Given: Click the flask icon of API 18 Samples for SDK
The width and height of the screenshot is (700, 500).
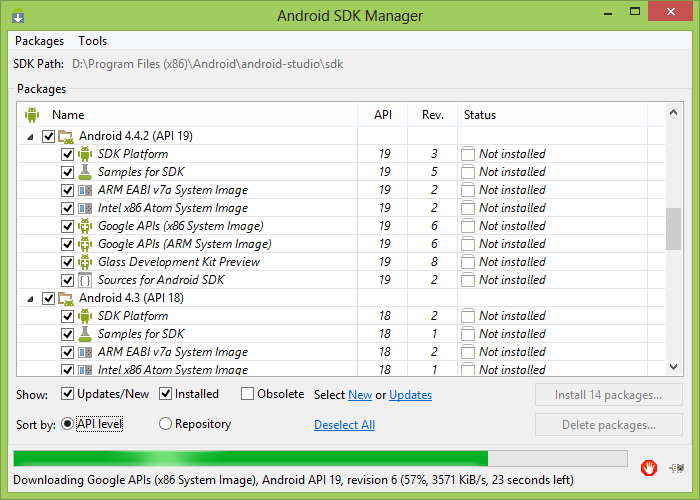Looking at the screenshot, I should [x=85, y=334].
